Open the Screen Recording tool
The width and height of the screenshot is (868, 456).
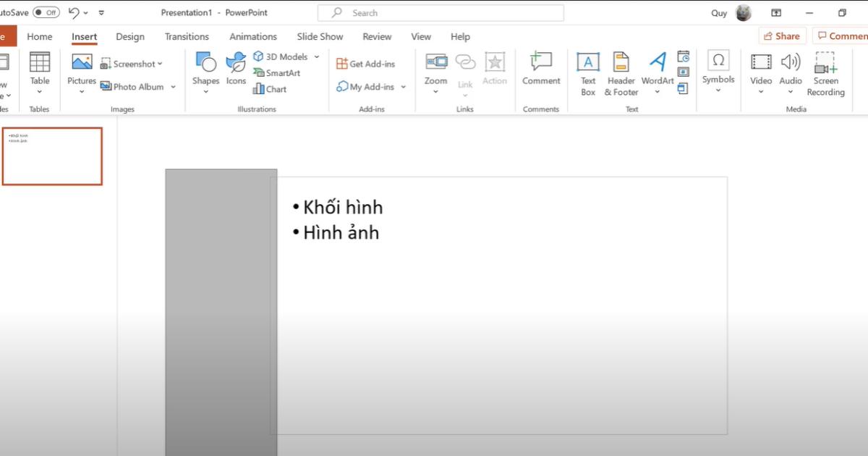[x=825, y=72]
